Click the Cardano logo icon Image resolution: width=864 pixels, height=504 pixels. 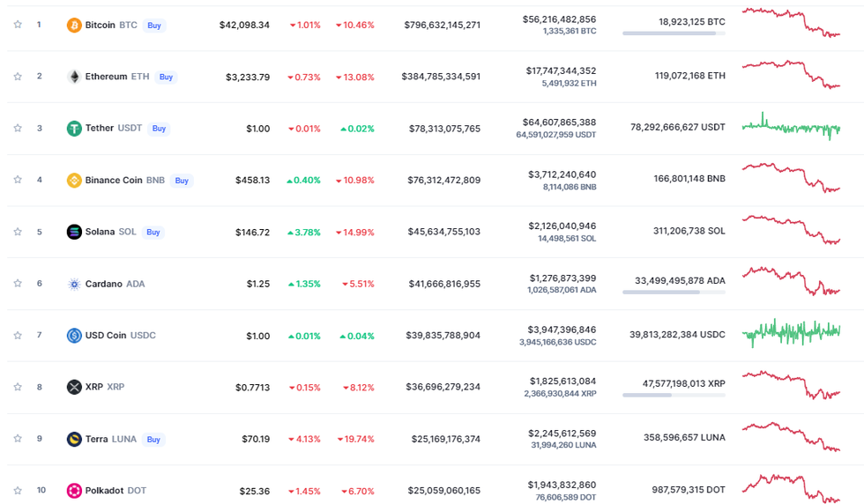coord(74,285)
